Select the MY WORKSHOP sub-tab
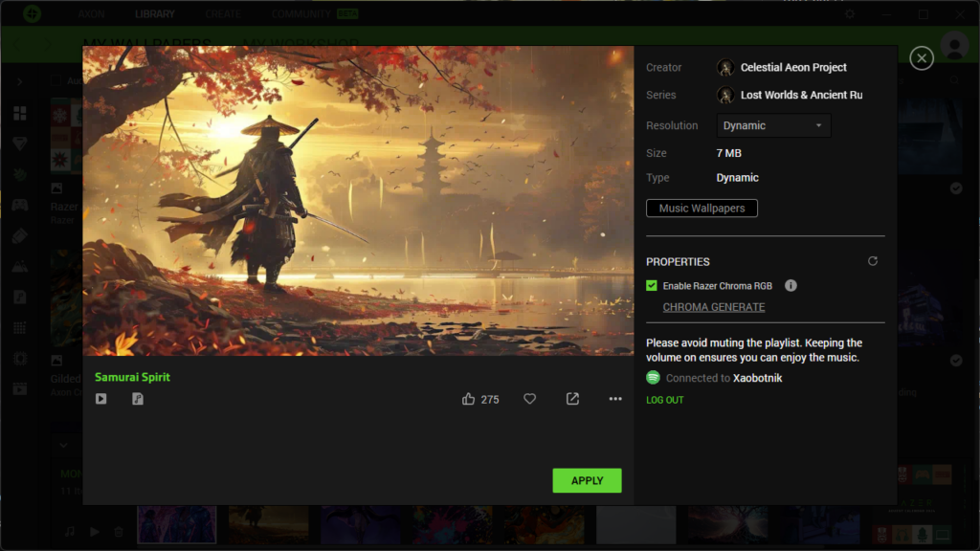980x551 pixels. point(301,42)
